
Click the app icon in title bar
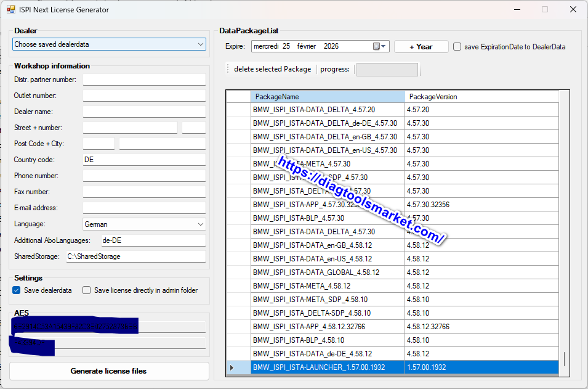click(x=10, y=10)
